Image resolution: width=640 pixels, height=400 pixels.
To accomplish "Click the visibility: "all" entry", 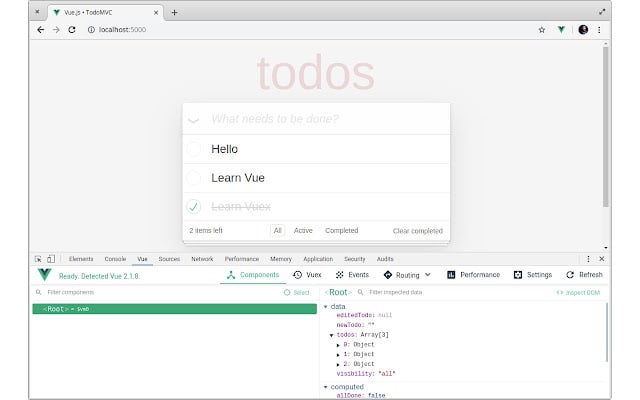I will 366,374.
